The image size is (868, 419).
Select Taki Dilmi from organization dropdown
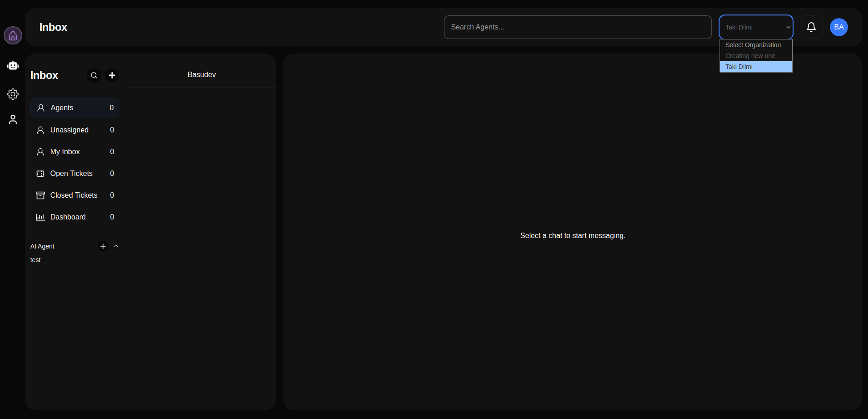(745, 67)
